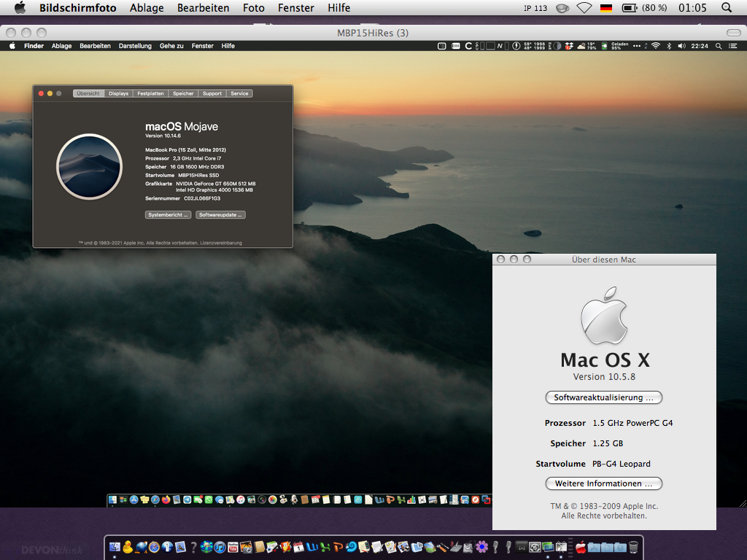The height and width of the screenshot is (560, 747).
Task: Open Dropbox status in the Mojave menu bar
Action: click(569, 46)
